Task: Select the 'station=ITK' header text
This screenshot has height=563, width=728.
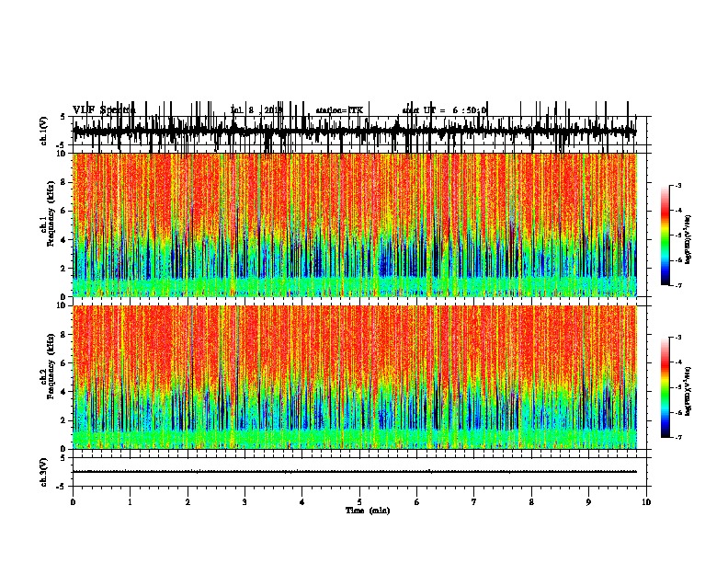Action: pos(339,110)
